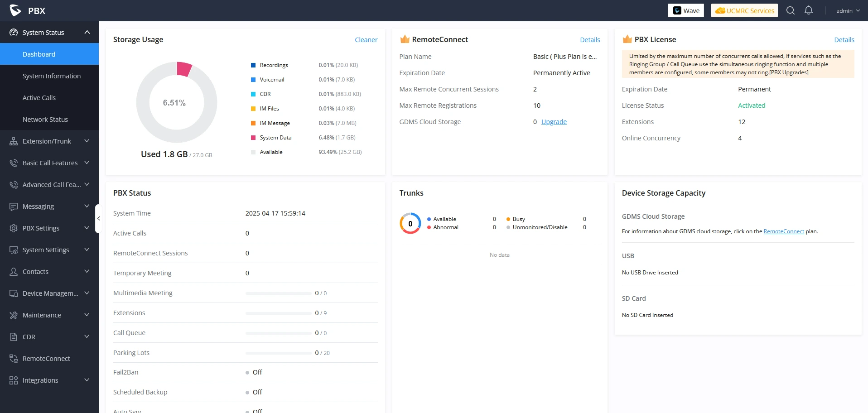Viewport: 868px width, 413px height.
Task: Click the Maintenance tools icon
Action: 14,315
